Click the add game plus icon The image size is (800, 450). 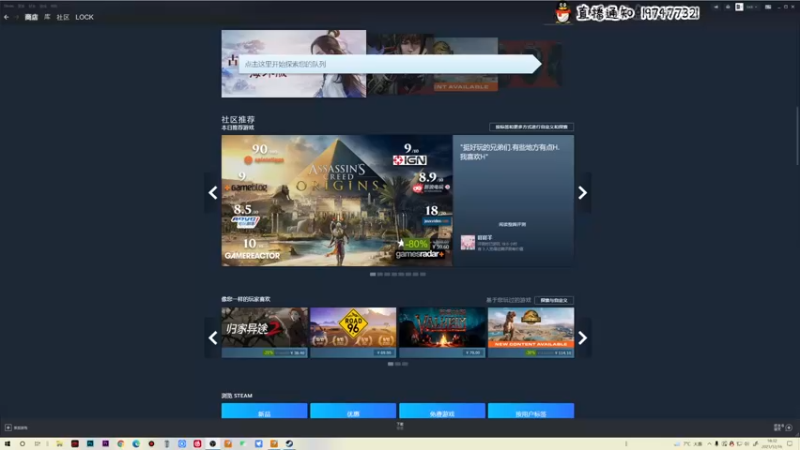pos(8,428)
